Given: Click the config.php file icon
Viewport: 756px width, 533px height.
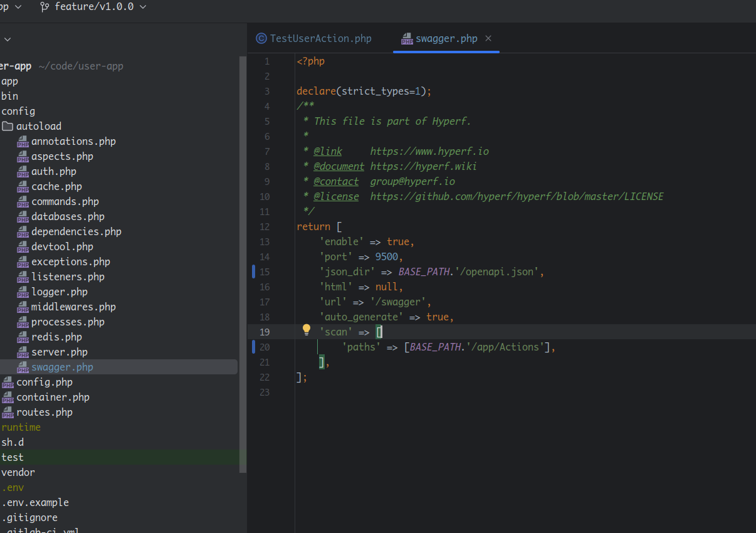Looking at the screenshot, I should coord(8,383).
